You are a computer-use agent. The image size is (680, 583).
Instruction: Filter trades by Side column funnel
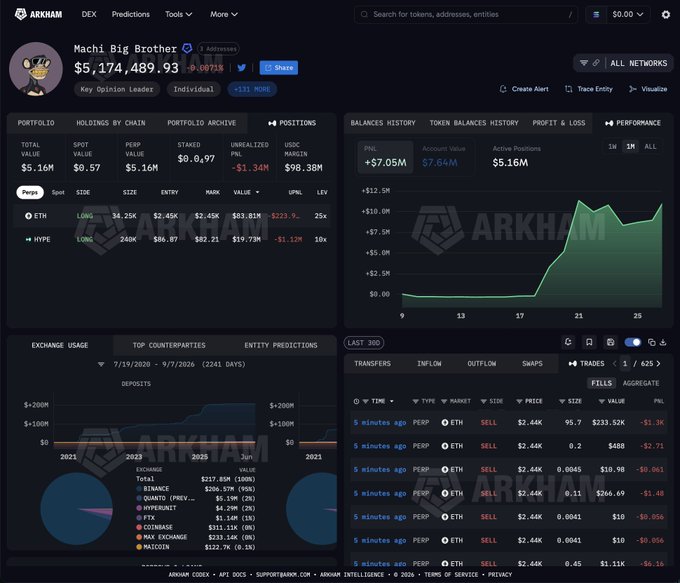point(484,401)
